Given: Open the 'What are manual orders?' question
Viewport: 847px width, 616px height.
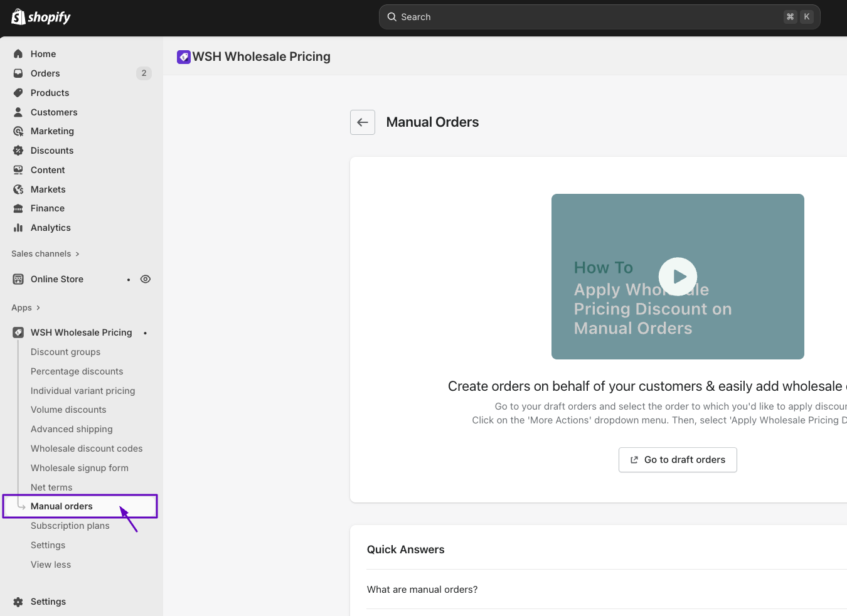Looking at the screenshot, I should coord(422,590).
